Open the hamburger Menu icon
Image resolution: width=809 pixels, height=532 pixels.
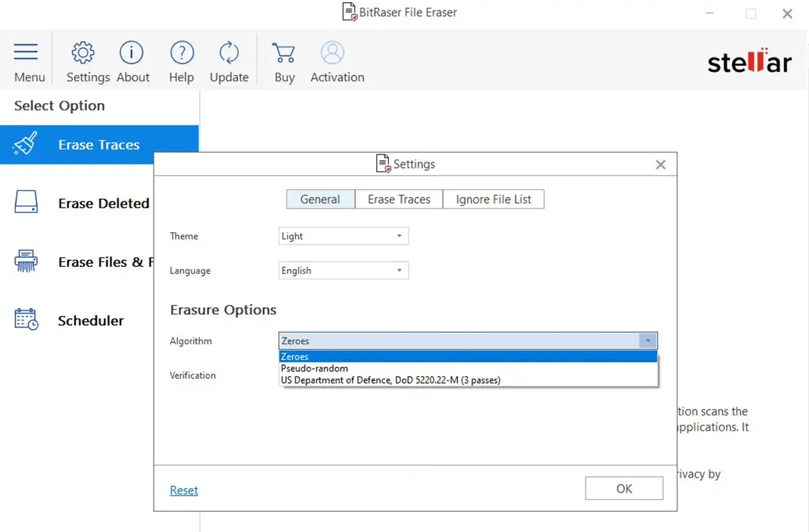click(26, 52)
